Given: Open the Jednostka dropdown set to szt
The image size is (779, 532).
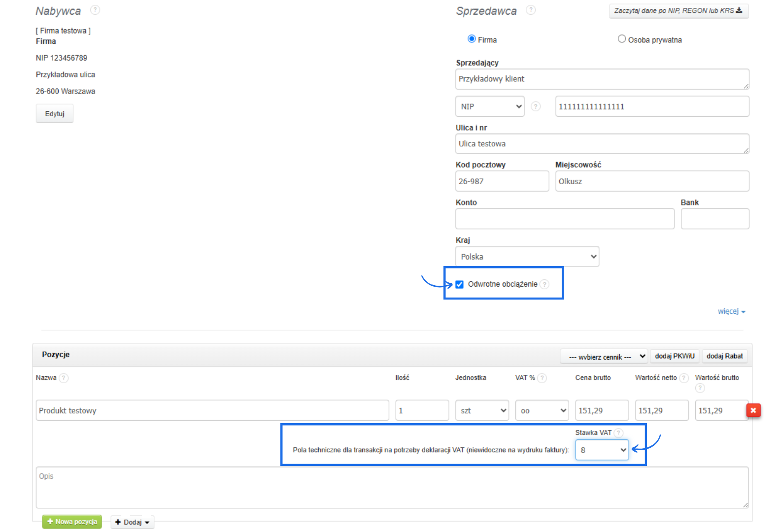Looking at the screenshot, I should [x=482, y=410].
